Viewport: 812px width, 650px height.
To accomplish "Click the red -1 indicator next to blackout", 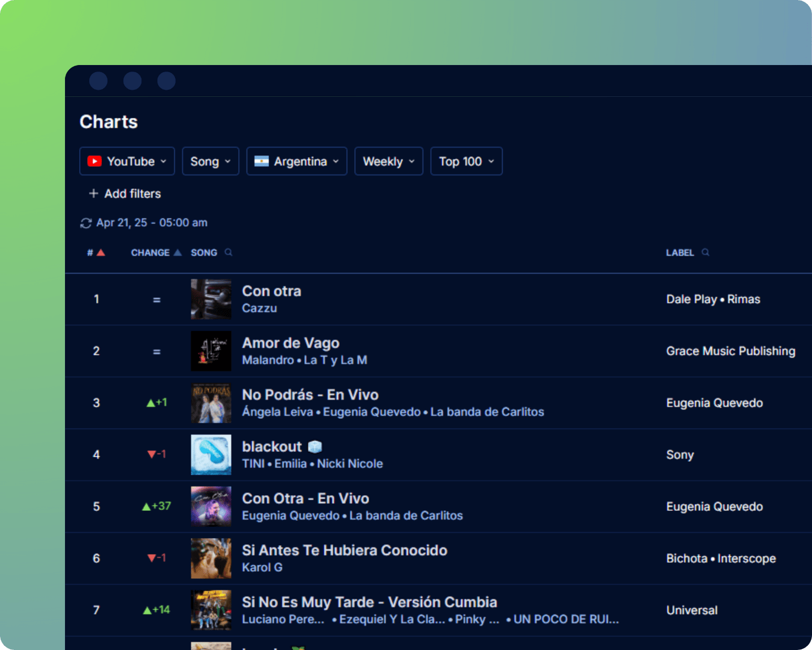I will point(157,454).
